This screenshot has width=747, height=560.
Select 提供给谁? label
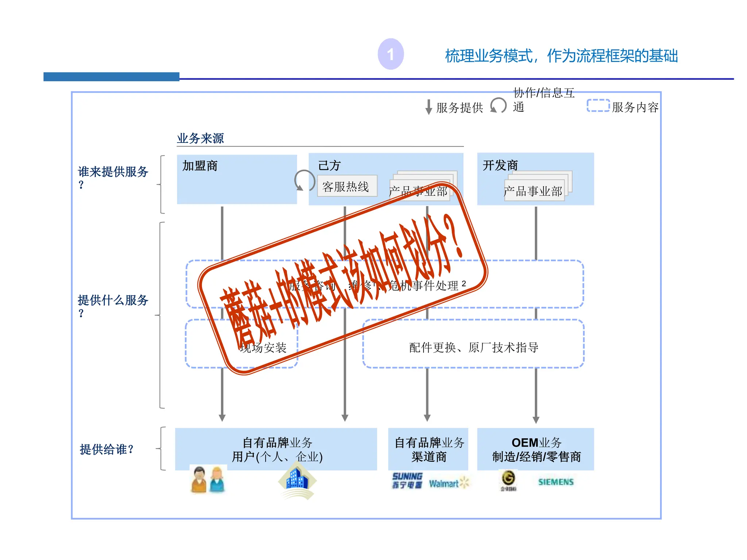coord(107,449)
